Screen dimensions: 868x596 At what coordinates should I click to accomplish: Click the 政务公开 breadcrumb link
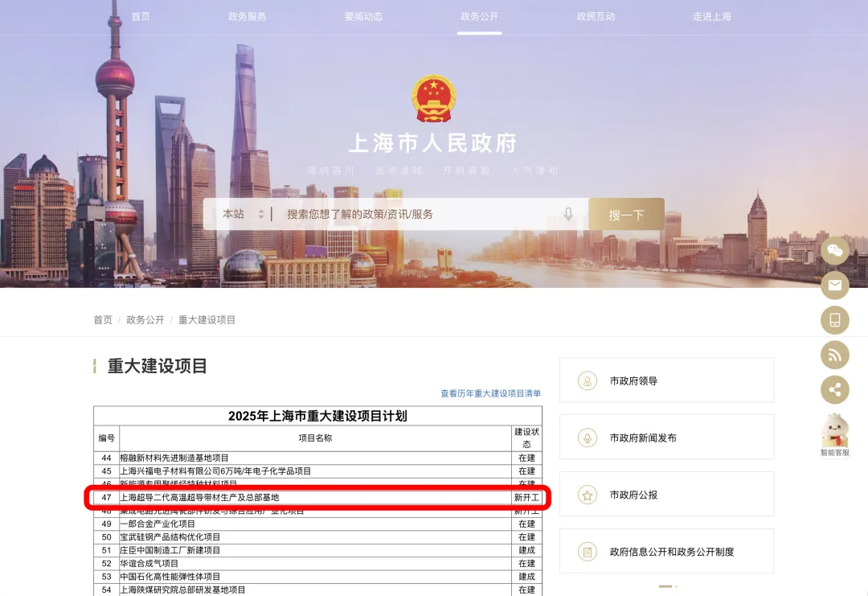click(x=145, y=319)
